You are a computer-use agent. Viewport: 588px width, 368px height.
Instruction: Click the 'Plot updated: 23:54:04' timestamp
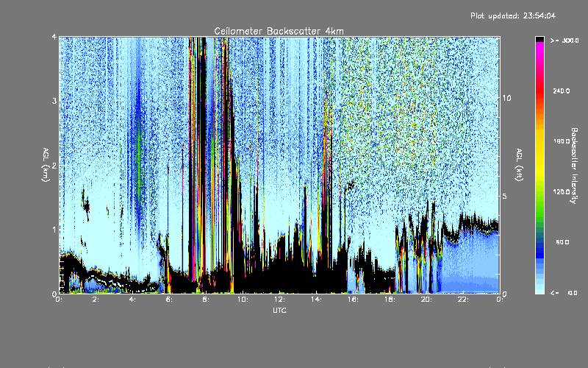coord(513,15)
